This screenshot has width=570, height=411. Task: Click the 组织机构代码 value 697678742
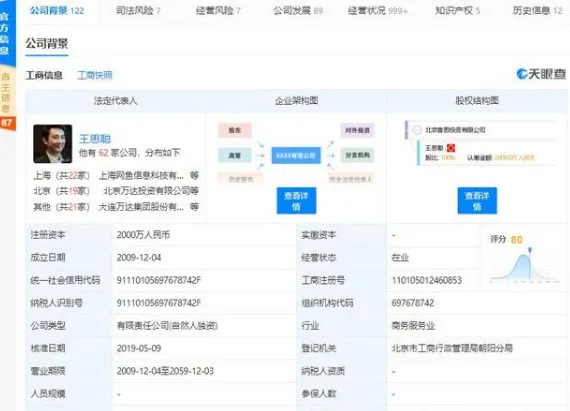(413, 303)
